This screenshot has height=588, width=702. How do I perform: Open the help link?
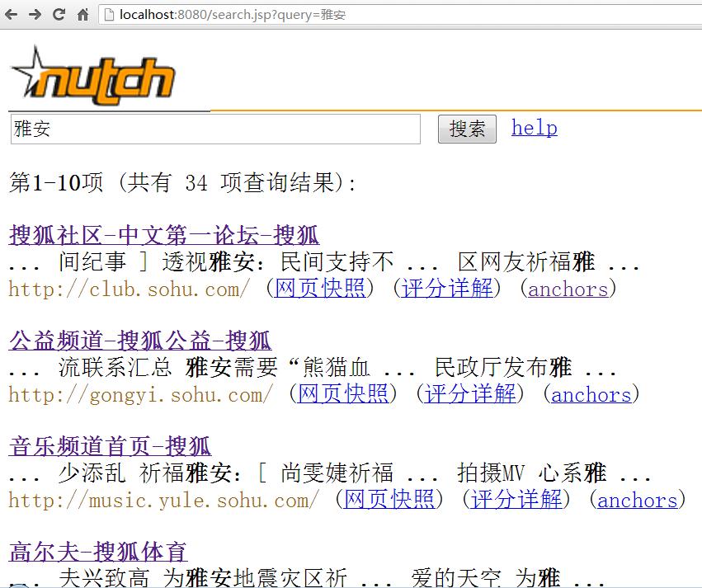[x=534, y=128]
